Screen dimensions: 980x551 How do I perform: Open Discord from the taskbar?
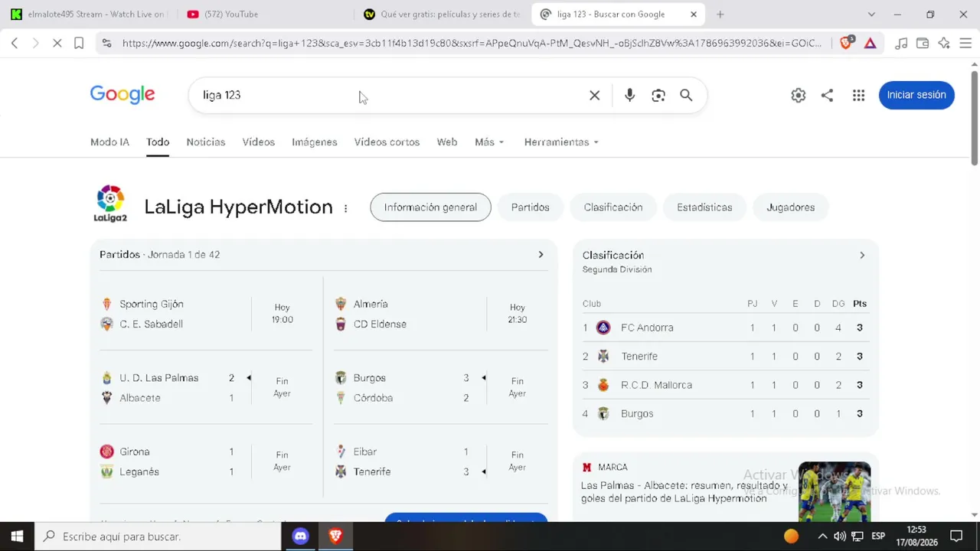point(300,536)
